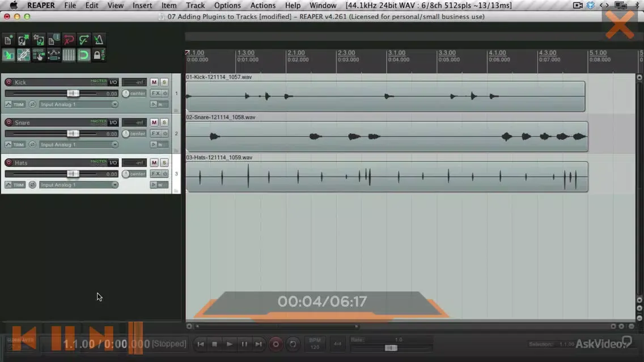Image resolution: width=644 pixels, height=362 pixels.
Task: Mute the Kick track
Action: [154, 82]
